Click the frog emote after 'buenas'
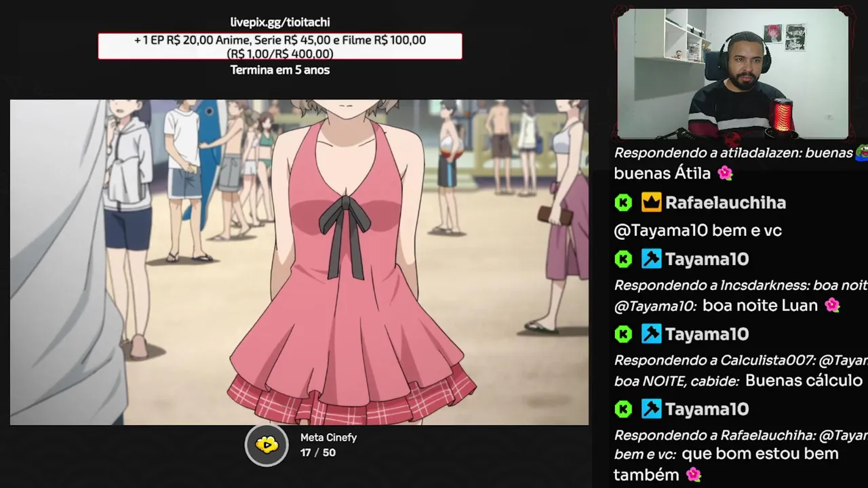The height and width of the screenshot is (488, 868). [x=861, y=153]
